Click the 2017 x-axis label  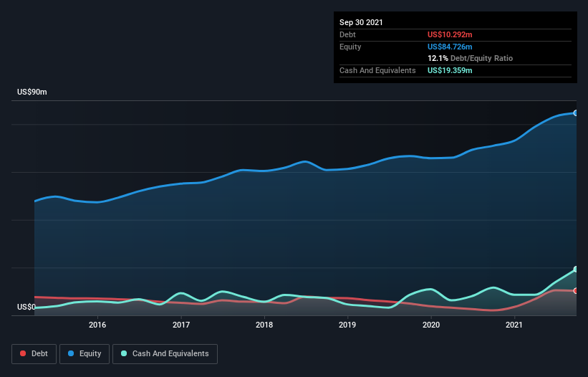point(181,325)
